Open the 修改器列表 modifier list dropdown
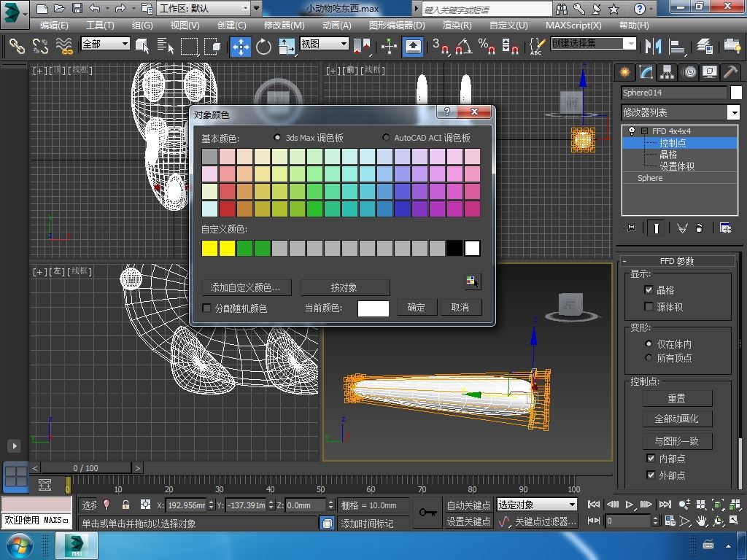Image resolution: width=747 pixels, height=560 pixels. 681,112
